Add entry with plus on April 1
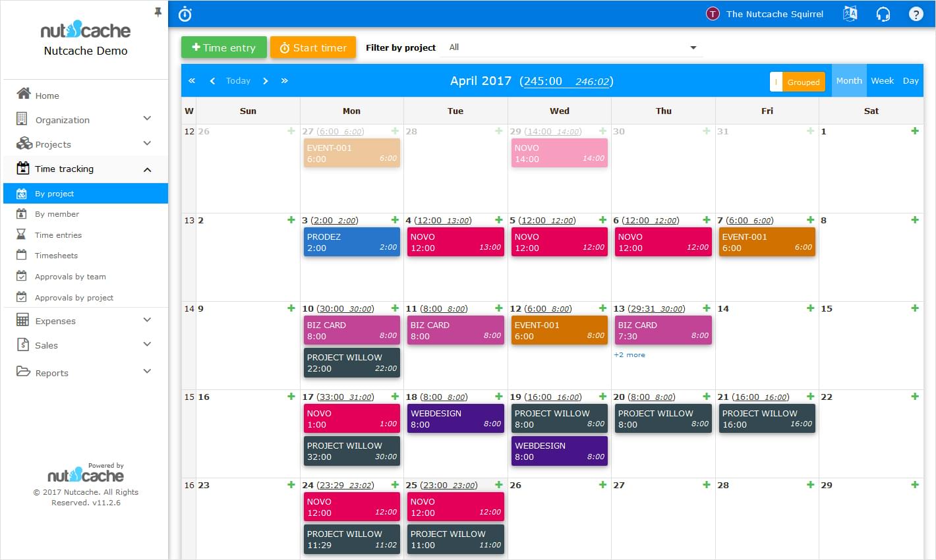The height and width of the screenshot is (560, 936). point(915,131)
